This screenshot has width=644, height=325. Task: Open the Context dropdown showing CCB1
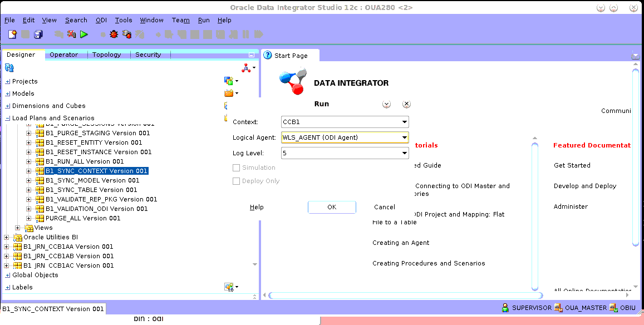(404, 122)
